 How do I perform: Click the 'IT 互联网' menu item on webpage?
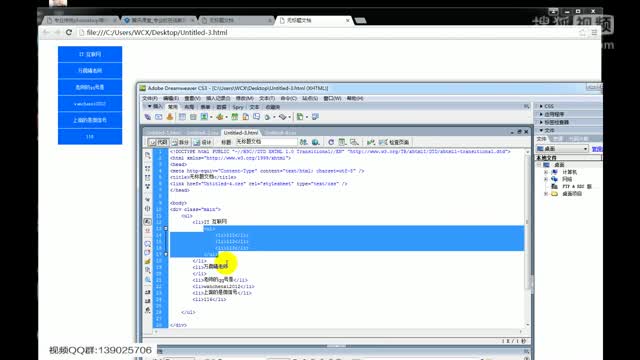click(90, 54)
